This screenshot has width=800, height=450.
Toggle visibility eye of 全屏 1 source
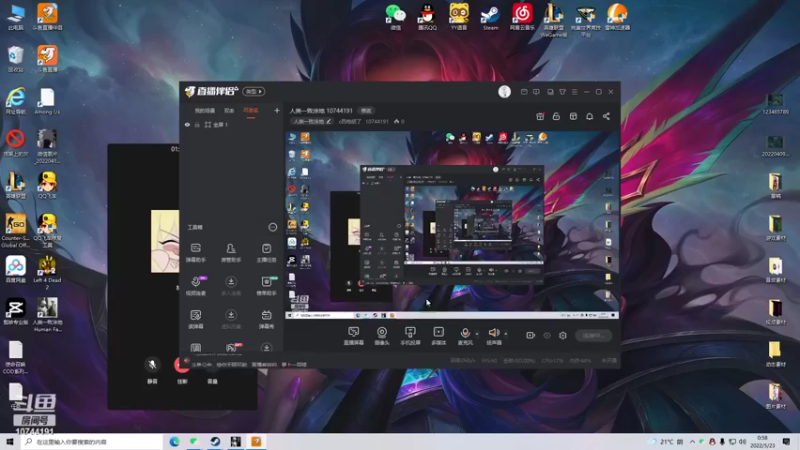[x=187, y=124]
